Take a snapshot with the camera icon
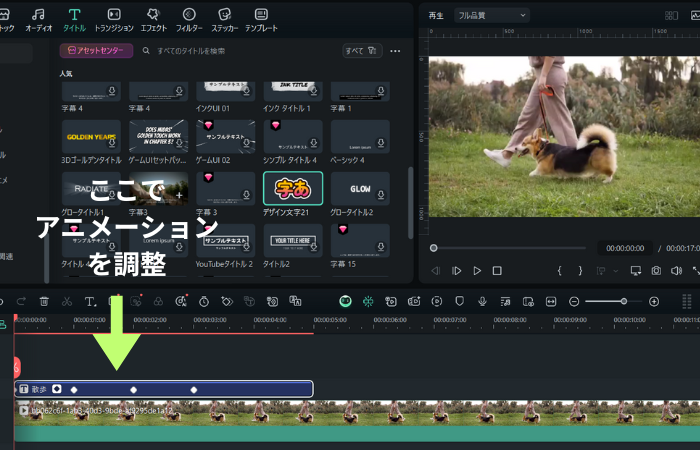Viewport: 700px width, 450px height. click(656, 271)
